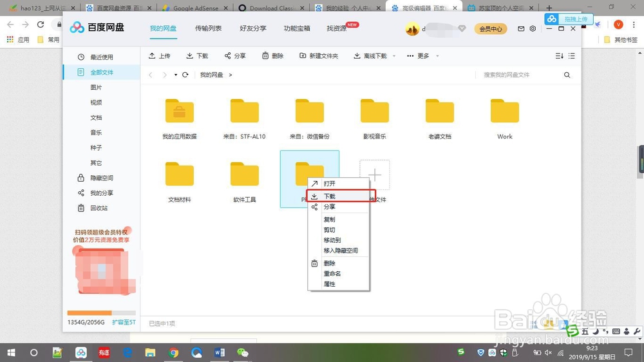Click the search magnifier icon
This screenshot has width=644, height=362.
click(567, 75)
